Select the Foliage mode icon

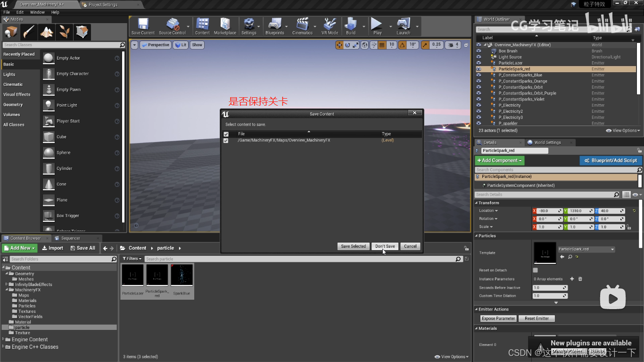(65, 32)
